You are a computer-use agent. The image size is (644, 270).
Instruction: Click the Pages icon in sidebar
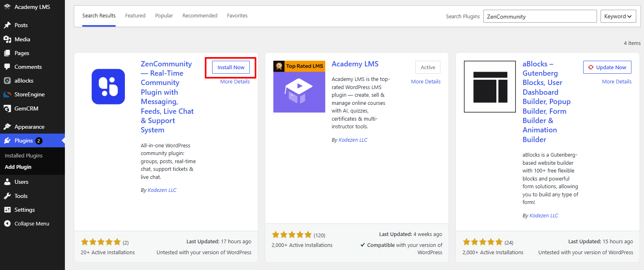pos(7,53)
